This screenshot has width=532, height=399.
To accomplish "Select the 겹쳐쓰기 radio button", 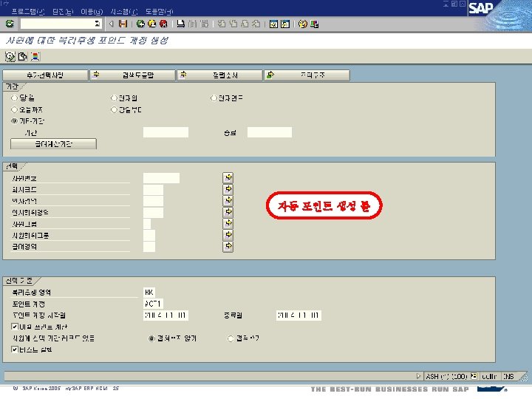I will [x=231, y=338].
